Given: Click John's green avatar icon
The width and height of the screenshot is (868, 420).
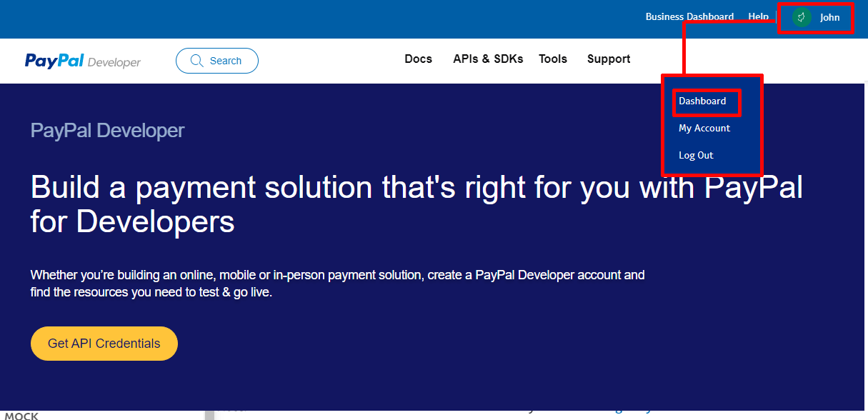Looking at the screenshot, I should [x=802, y=17].
